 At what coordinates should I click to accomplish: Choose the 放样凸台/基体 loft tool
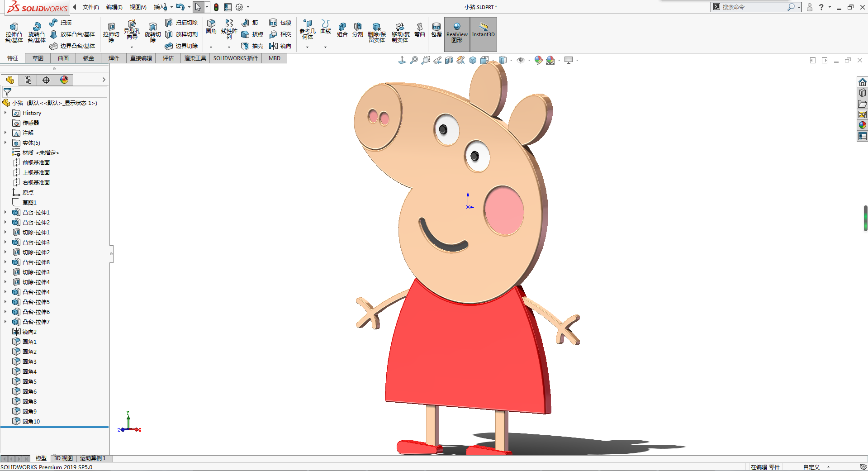72,34
